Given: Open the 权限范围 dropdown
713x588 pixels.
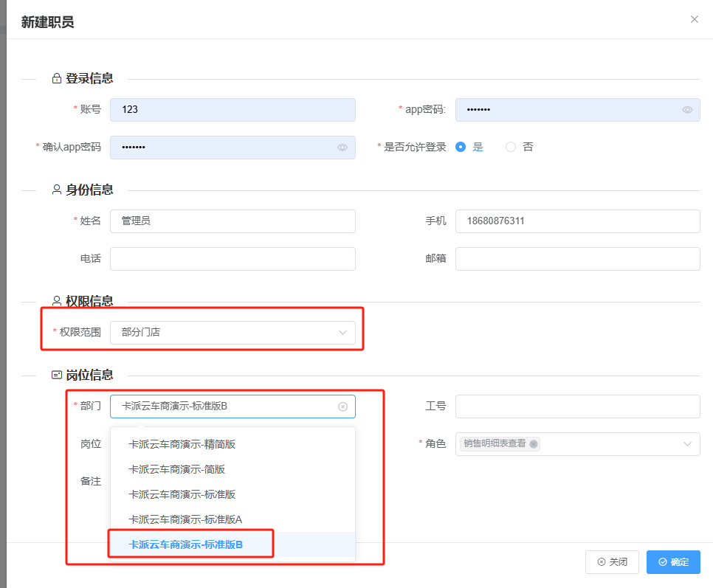Looking at the screenshot, I should coord(232,333).
